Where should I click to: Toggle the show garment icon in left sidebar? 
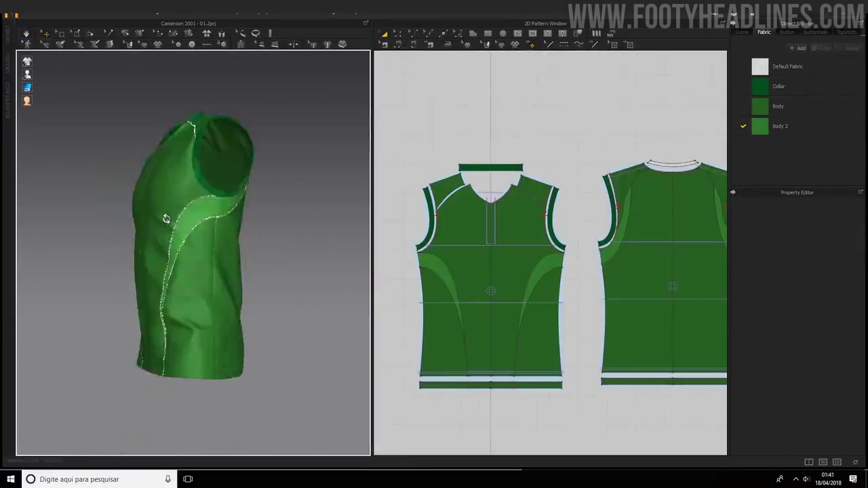tap(27, 61)
